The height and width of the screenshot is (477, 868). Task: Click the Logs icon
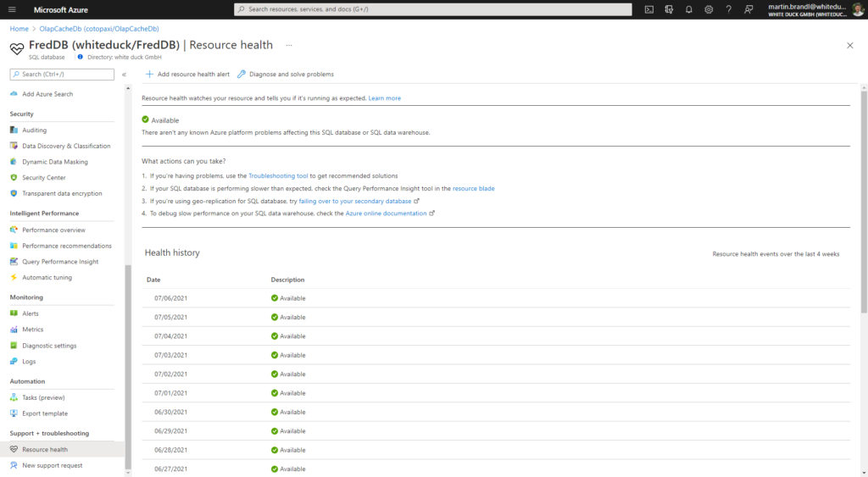(14, 361)
